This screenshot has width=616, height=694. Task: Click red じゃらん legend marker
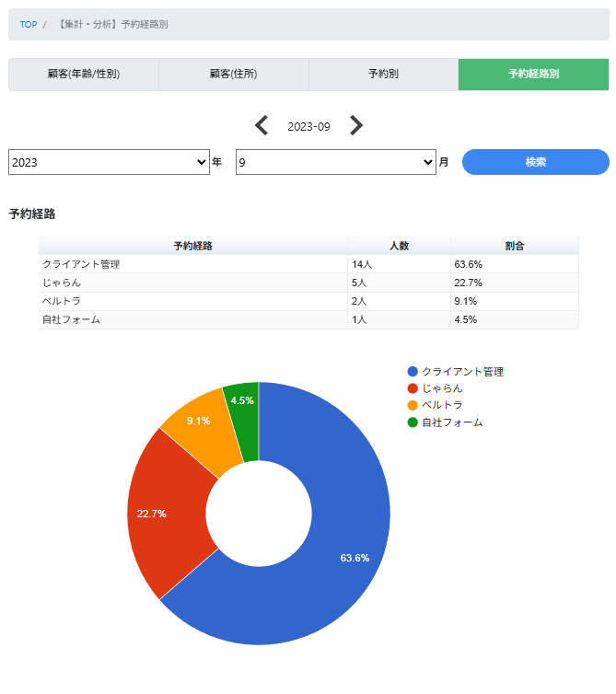(x=413, y=388)
